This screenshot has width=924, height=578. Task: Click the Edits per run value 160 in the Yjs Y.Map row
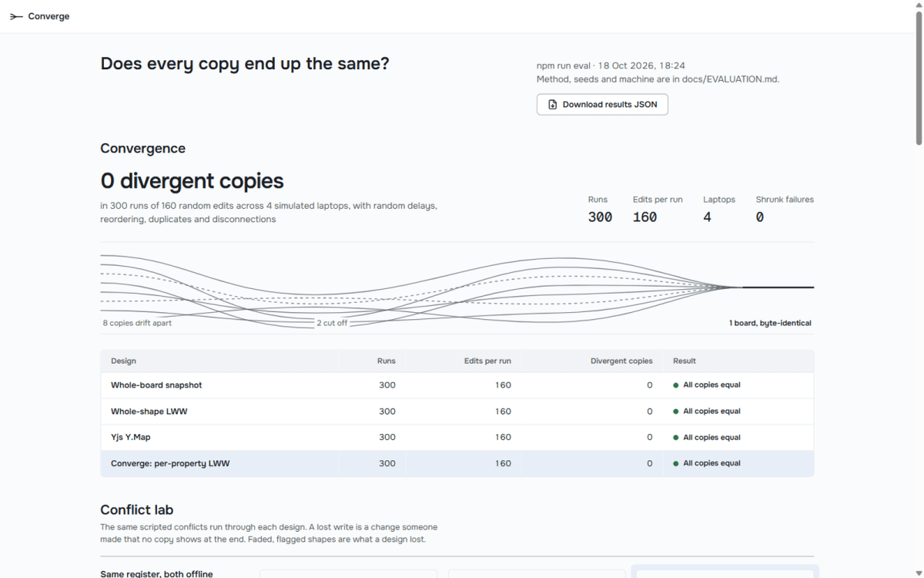(x=503, y=438)
